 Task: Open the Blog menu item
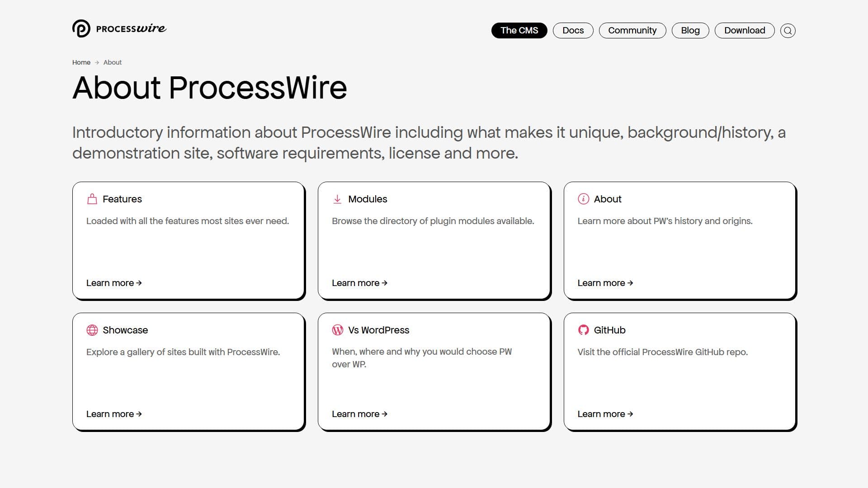[x=690, y=30]
